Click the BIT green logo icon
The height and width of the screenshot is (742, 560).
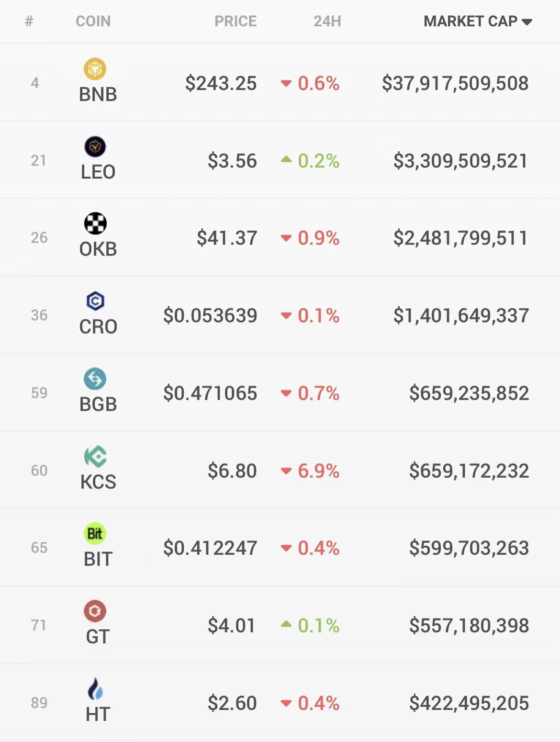click(x=95, y=533)
